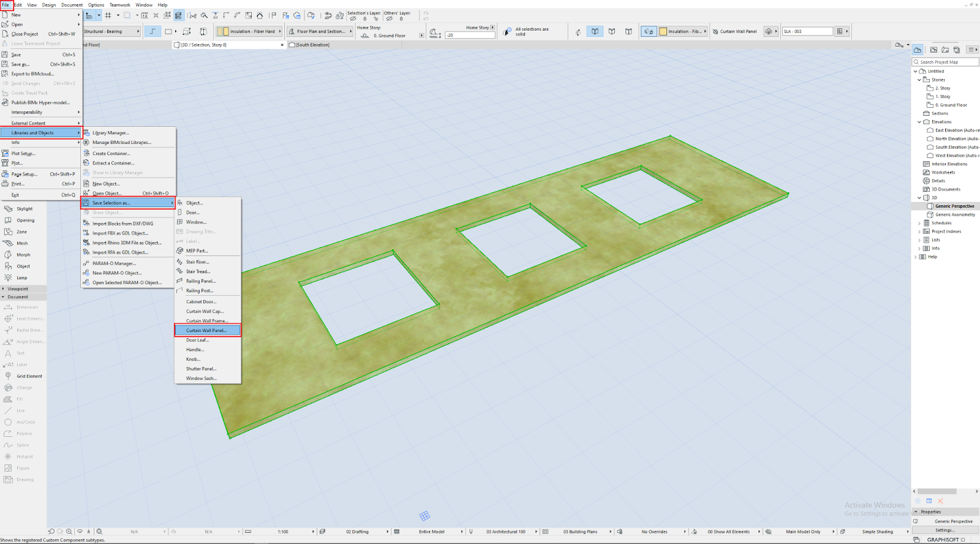Select the Morph tool

[23, 255]
